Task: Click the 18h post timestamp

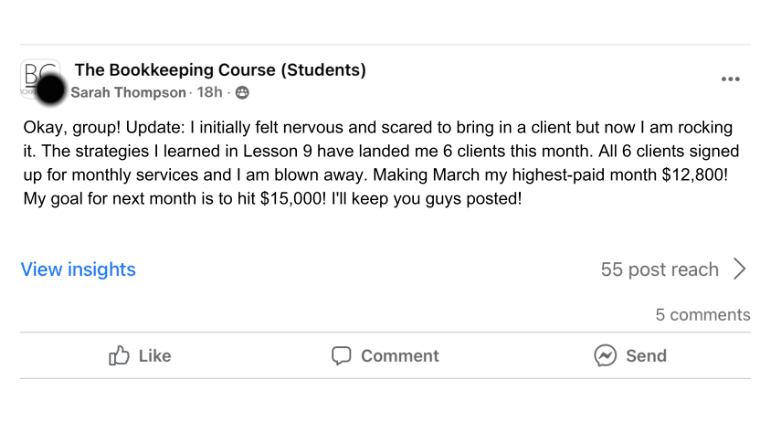Action: [x=210, y=93]
